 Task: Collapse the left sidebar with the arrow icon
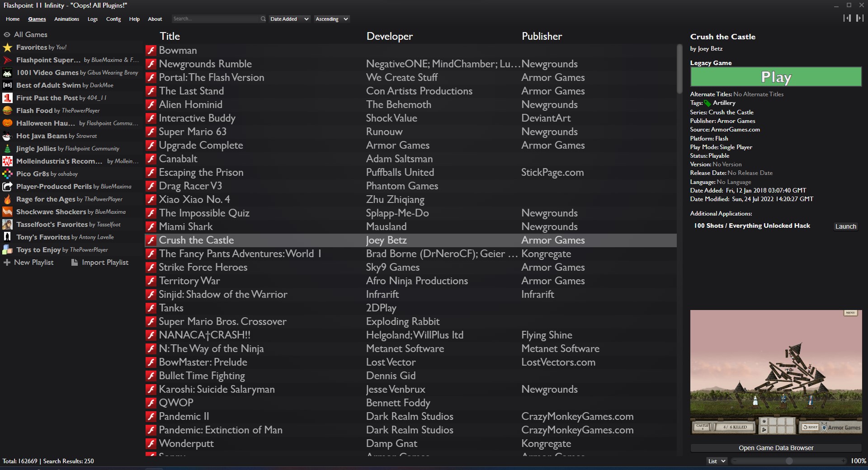pyautogui.click(x=847, y=18)
